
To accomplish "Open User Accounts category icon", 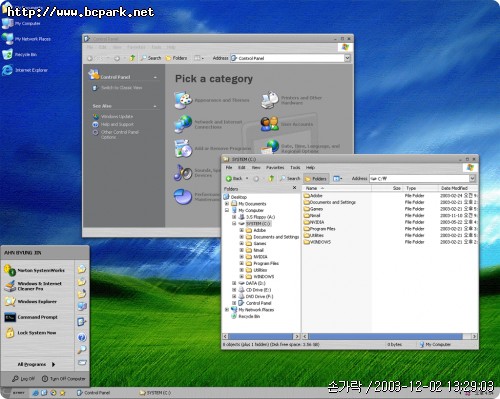I will (270, 124).
